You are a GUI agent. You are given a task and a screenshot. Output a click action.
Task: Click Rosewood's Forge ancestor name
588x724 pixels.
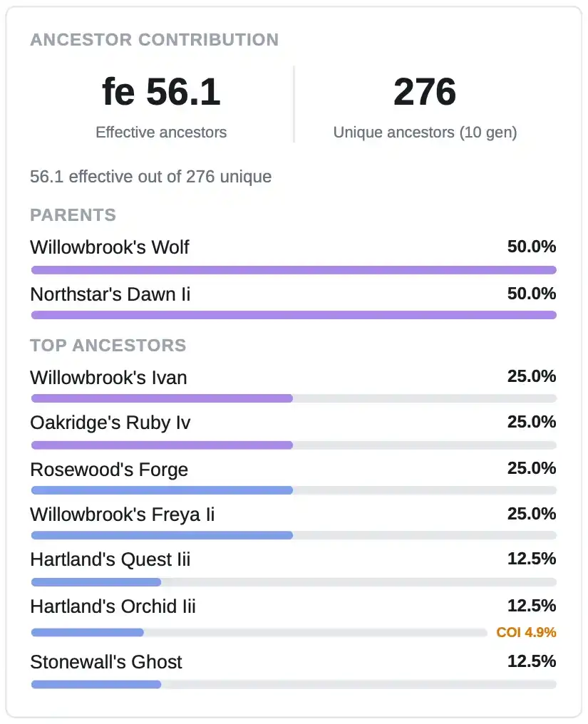point(109,469)
